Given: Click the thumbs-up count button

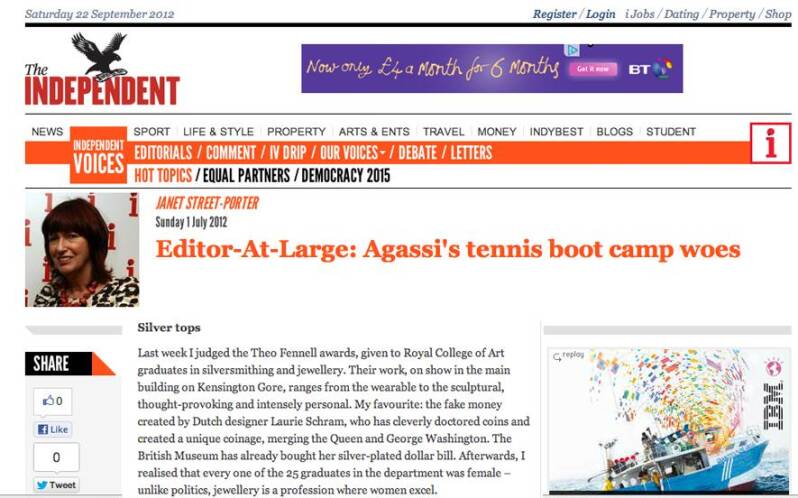Looking at the screenshot, I should click(53, 401).
